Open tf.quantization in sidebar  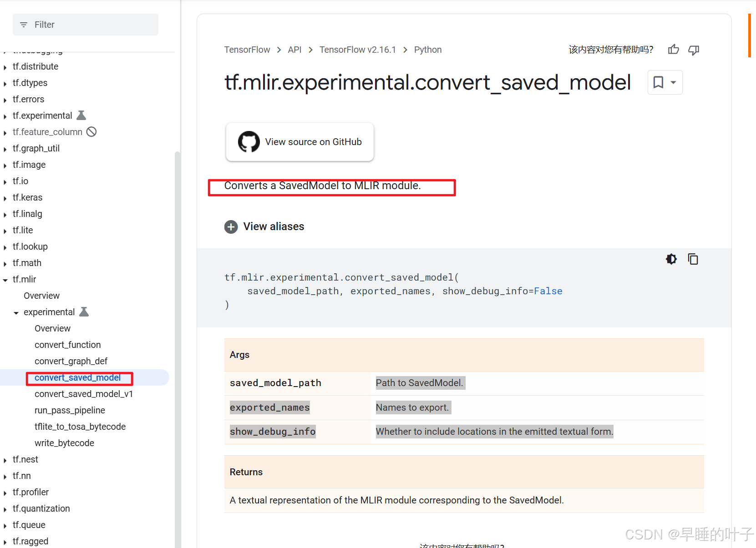41,508
